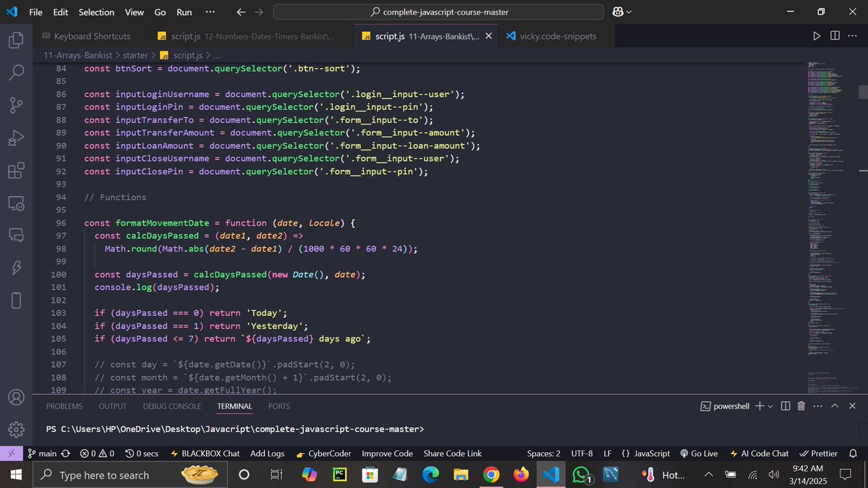The height and width of the screenshot is (488, 868).
Task: Navigate forward with the right arrow
Action: [259, 12]
